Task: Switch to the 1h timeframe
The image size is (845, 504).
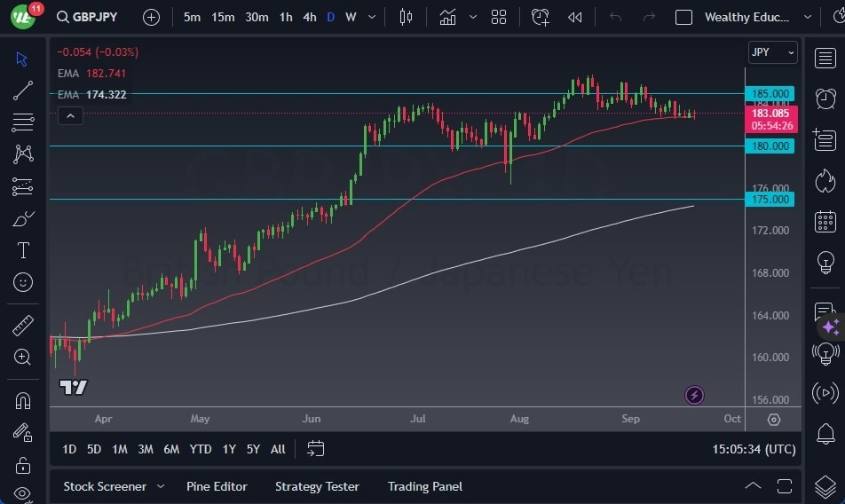Action: [x=286, y=17]
